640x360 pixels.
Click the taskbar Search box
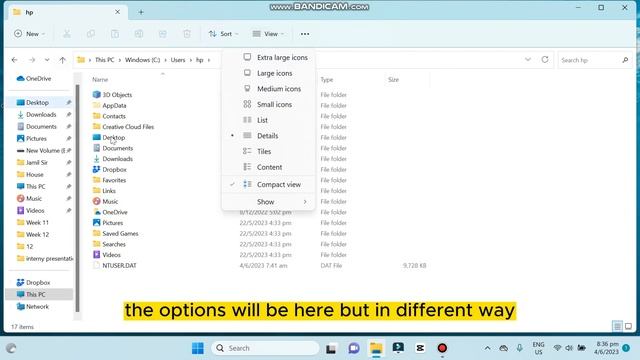265,348
